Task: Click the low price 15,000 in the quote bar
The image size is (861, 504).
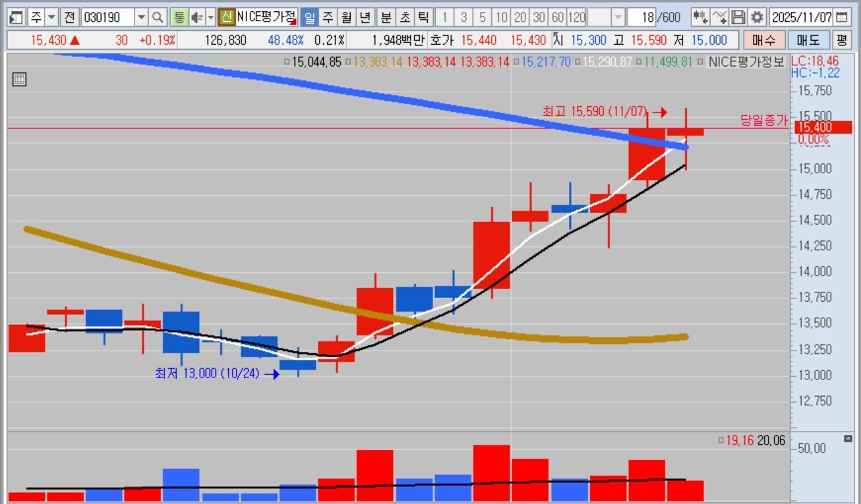Action: click(x=709, y=40)
